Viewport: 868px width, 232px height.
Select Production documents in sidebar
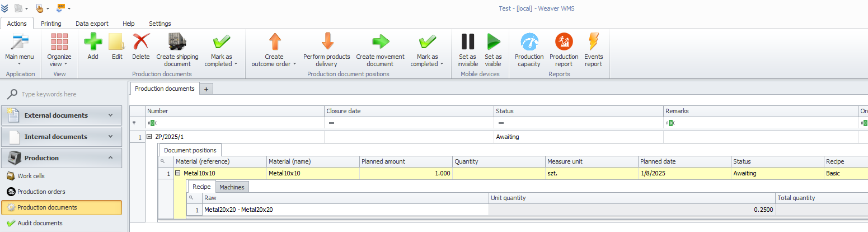pyautogui.click(x=62, y=207)
